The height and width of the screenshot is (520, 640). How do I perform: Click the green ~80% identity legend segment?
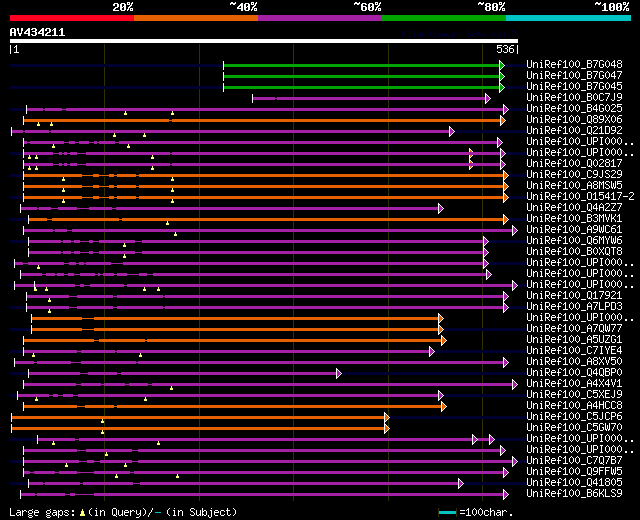444,18
